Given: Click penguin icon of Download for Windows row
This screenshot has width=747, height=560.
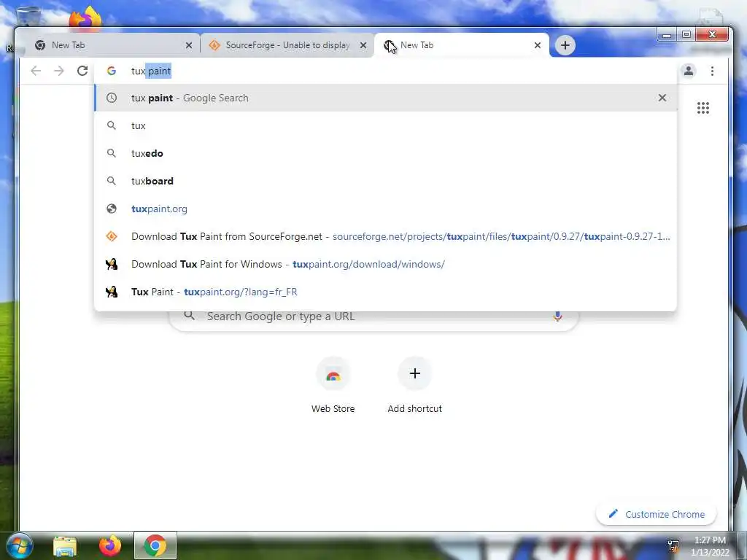Looking at the screenshot, I should (x=112, y=264).
